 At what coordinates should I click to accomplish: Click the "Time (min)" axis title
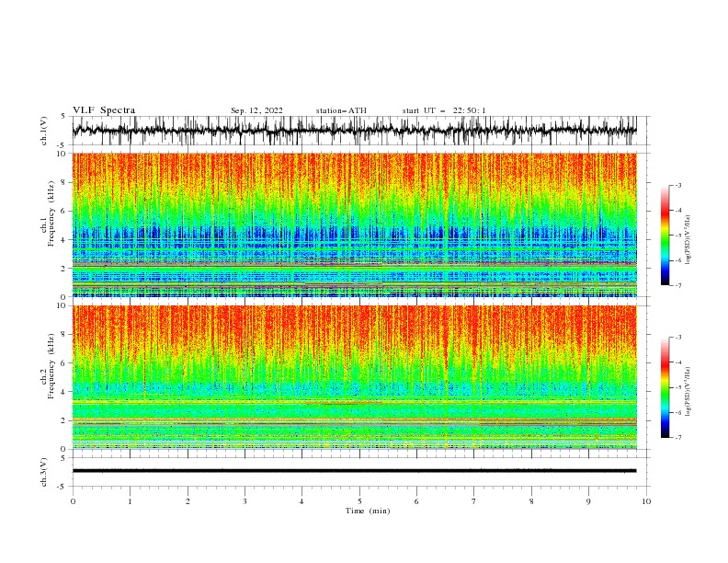(x=368, y=511)
